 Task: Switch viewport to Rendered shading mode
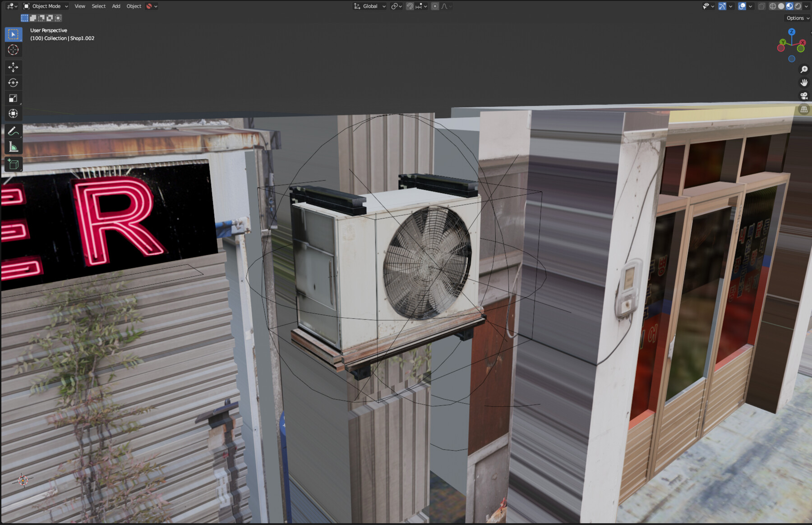click(x=798, y=6)
